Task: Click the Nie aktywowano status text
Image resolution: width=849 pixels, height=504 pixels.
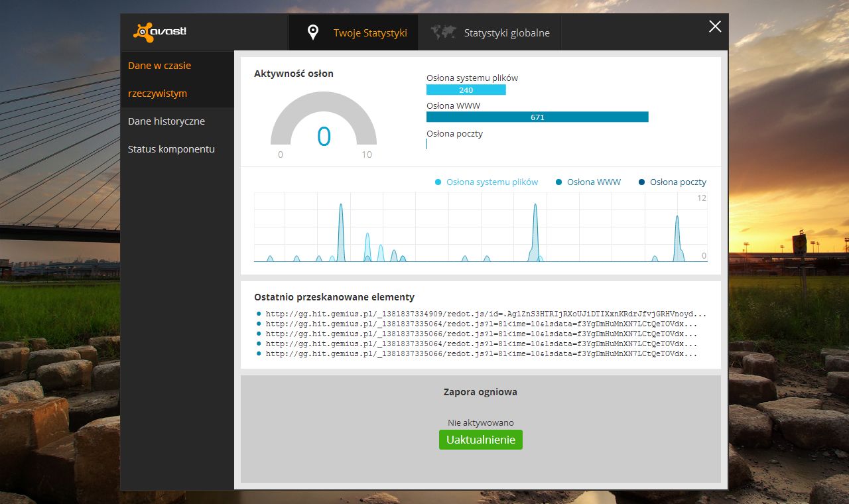Action: click(481, 422)
